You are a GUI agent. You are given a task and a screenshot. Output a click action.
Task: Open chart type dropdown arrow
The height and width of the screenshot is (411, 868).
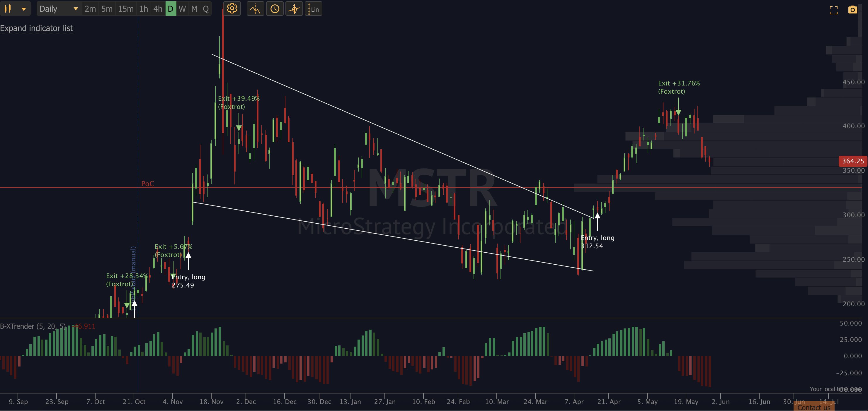[23, 9]
